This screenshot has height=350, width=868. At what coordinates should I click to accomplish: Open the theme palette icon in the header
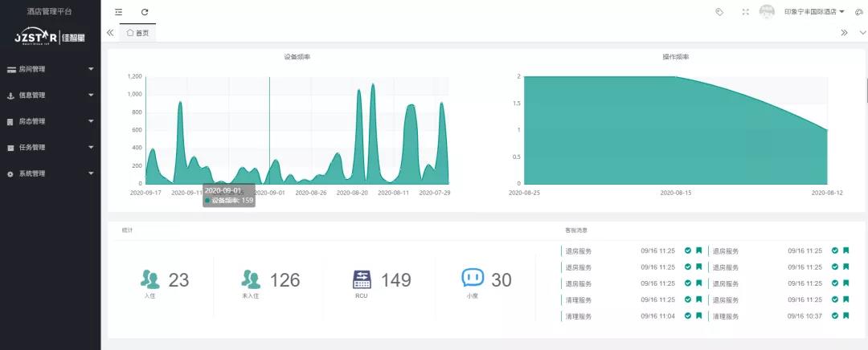click(859, 12)
